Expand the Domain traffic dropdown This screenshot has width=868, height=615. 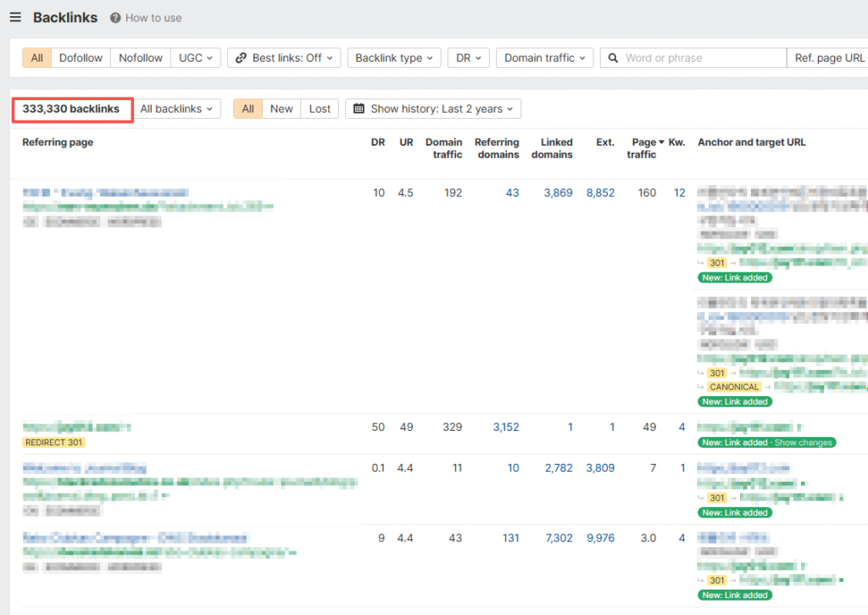(x=544, y=58)
